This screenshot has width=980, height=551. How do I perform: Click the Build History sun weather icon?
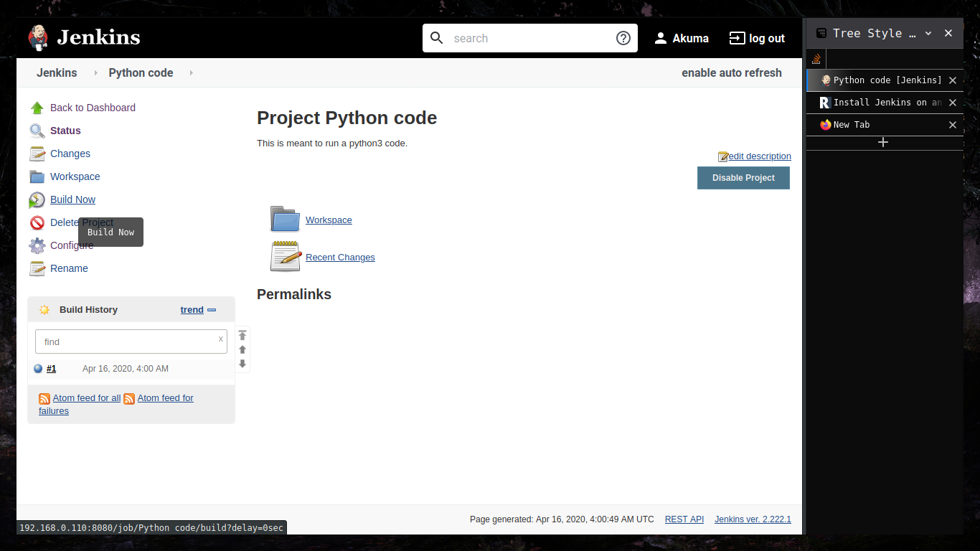tap(44, 310)
